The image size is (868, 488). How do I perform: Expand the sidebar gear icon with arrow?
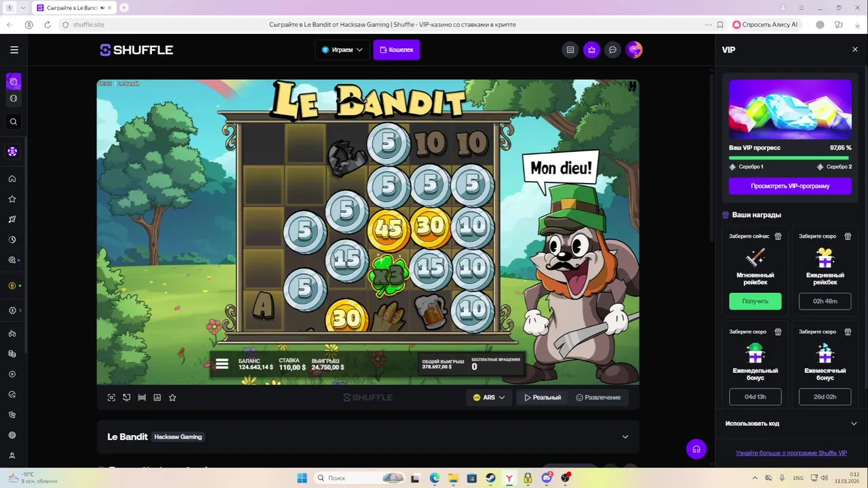[14, 310]
